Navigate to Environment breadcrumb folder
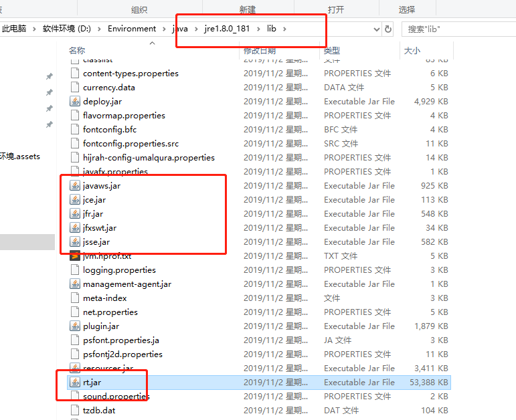The height and width of the screenshot is (420, 516). (x=132, y=29)
